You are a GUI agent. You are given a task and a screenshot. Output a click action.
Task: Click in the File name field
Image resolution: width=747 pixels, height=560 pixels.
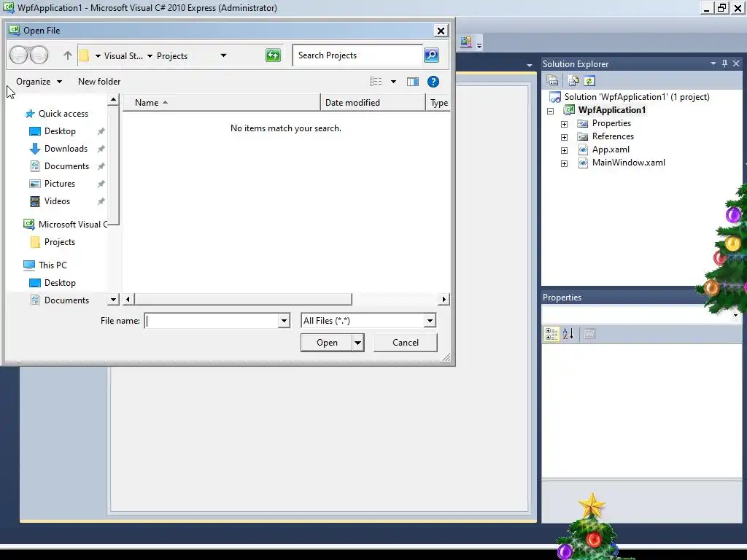[x=212, y=321]
